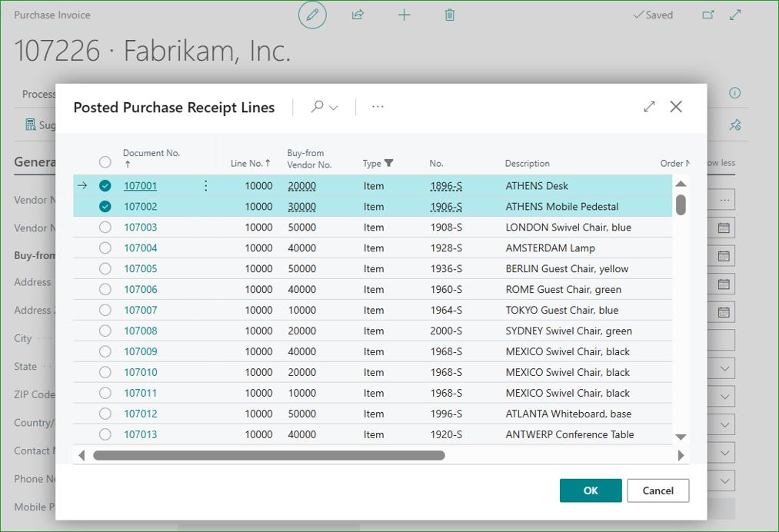
Task: Select the row checkbox for 107005
Action: click(x=105, y=269)
